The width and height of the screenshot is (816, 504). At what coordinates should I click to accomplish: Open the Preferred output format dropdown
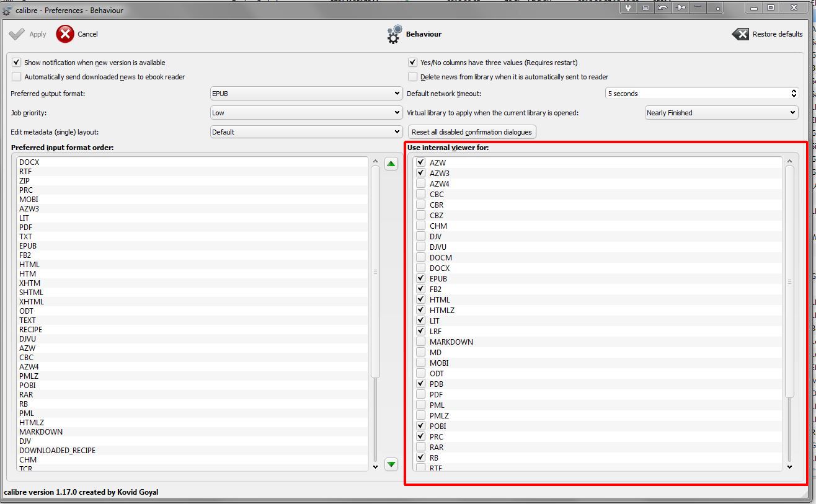pyautogui.click(x=306, y=94)
